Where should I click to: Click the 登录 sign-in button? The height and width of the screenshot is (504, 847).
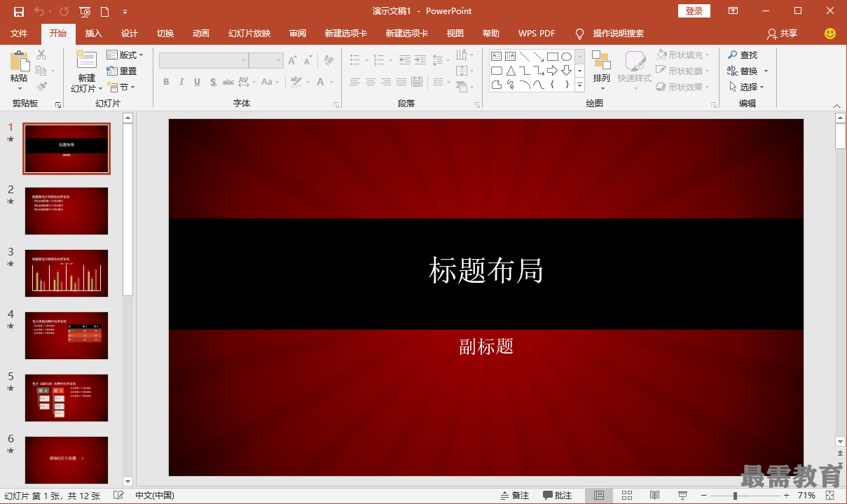[694, 11]
